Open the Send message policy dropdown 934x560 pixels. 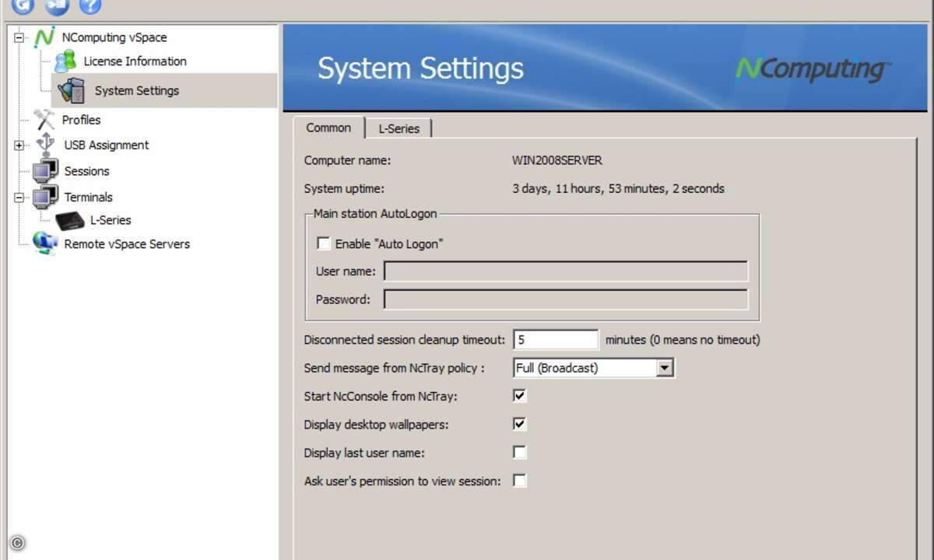click(x=664, y=368)
